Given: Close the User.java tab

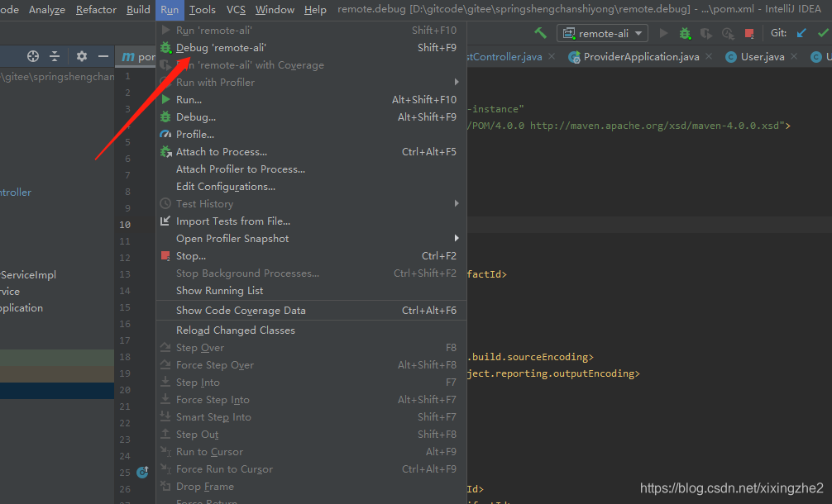Looking at the screenshot, I should [794, 56].
